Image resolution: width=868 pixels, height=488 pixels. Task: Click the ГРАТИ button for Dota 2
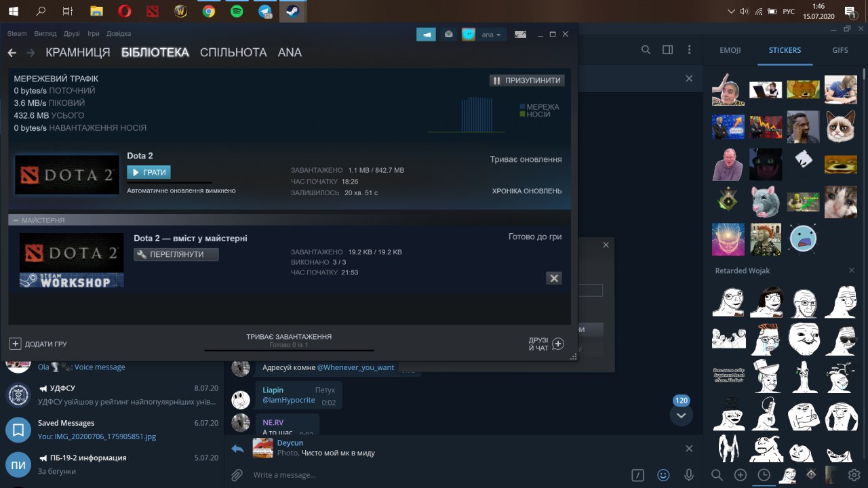(149, 172)
